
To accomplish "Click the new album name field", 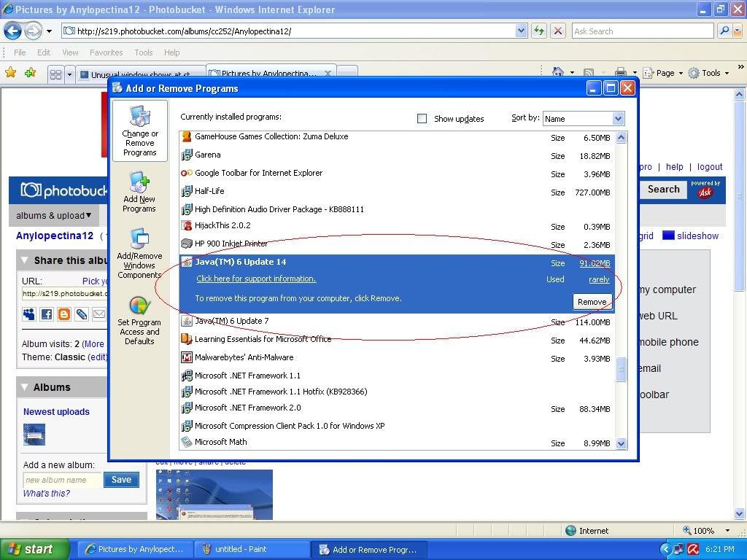I will pos(63,480).
